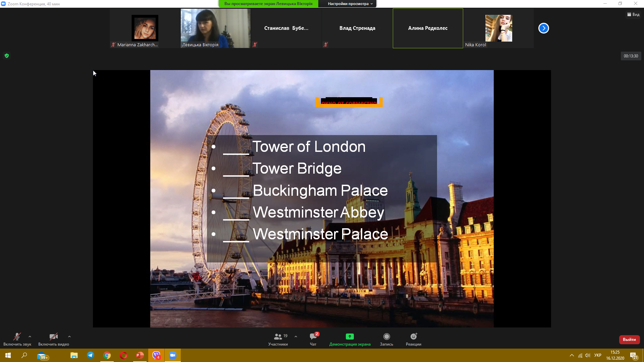Open system volume control in tray

(x=588, y=355)
